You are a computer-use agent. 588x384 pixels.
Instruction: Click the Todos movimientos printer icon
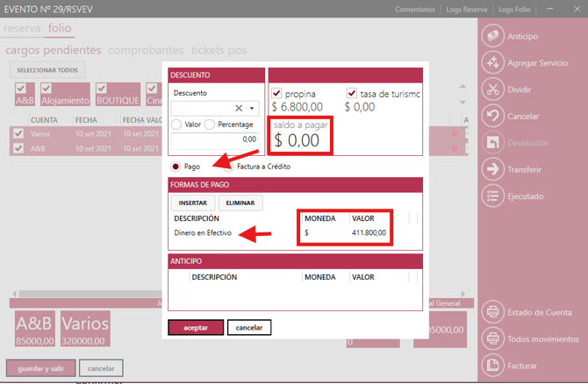click(x=492, y=338)
